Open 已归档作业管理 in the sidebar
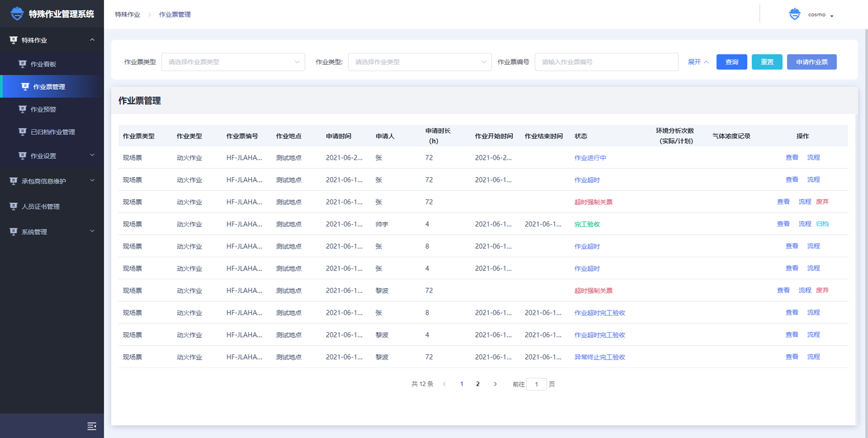The image size is (868, 438). coord(52,132)
